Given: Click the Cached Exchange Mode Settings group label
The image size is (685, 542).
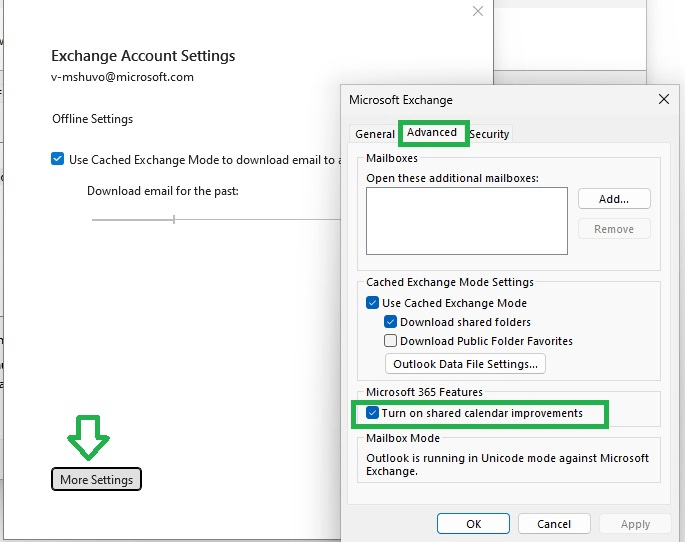Looking at the screenshot, I should [x=450, y=282].
